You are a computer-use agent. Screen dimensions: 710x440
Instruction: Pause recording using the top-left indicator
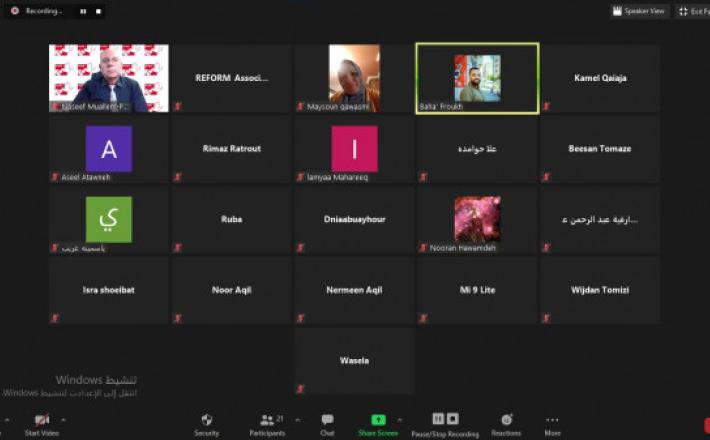coord(82,11)
